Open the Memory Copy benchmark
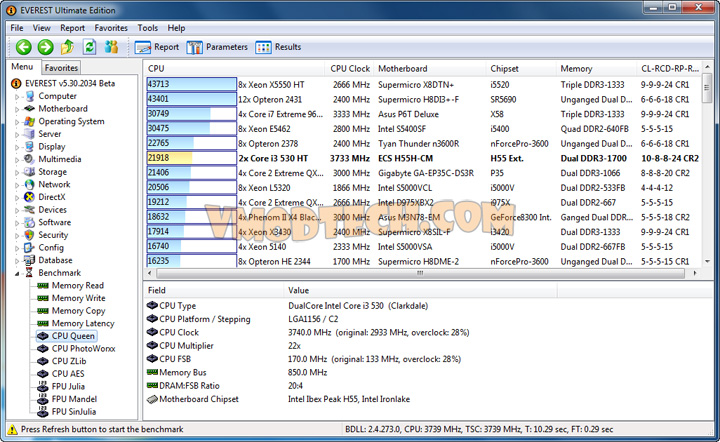The height and width of the screenshot is (442, 720). tap(72, 311)
